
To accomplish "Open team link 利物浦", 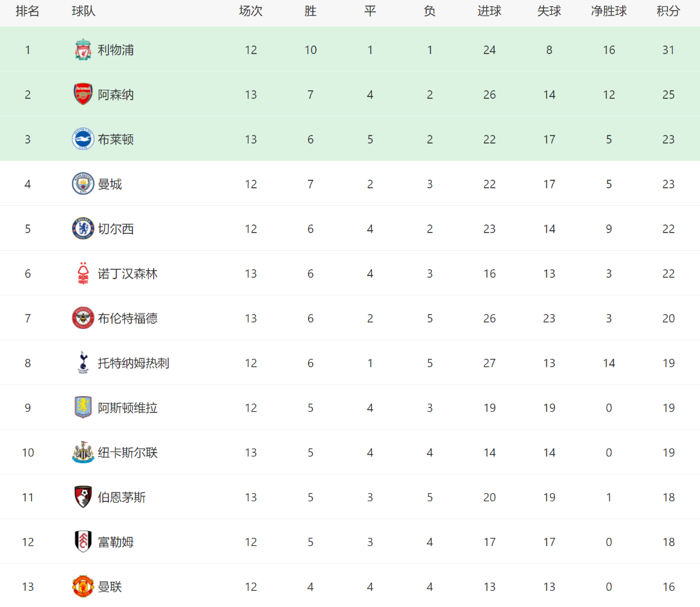I will coord(116,50).
